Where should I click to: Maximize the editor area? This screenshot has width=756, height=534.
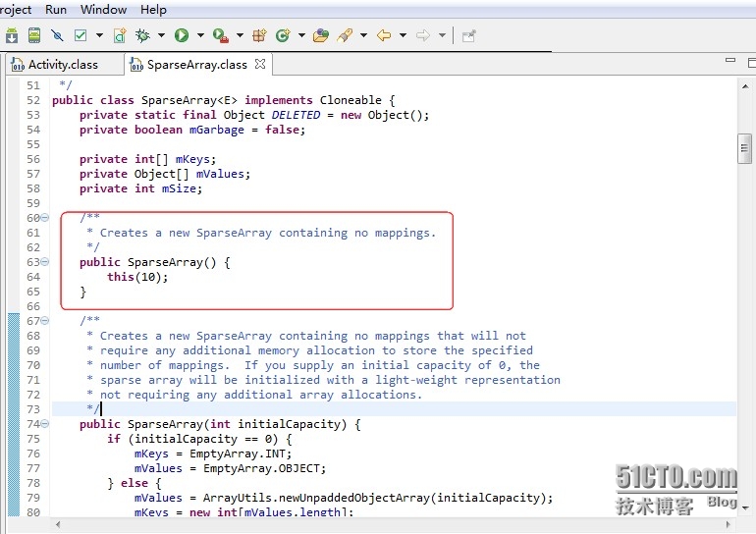coord(752,63)
